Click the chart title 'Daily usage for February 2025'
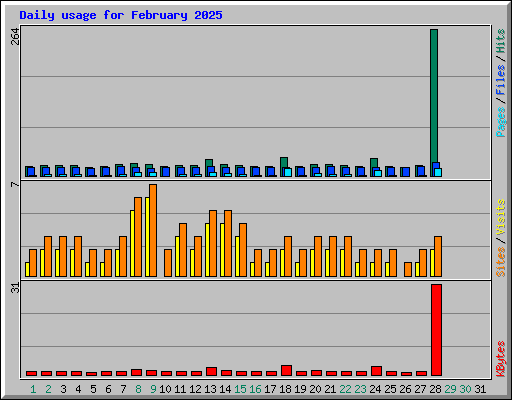The width and height of the screenshot is (512, 400). [121, 15]
